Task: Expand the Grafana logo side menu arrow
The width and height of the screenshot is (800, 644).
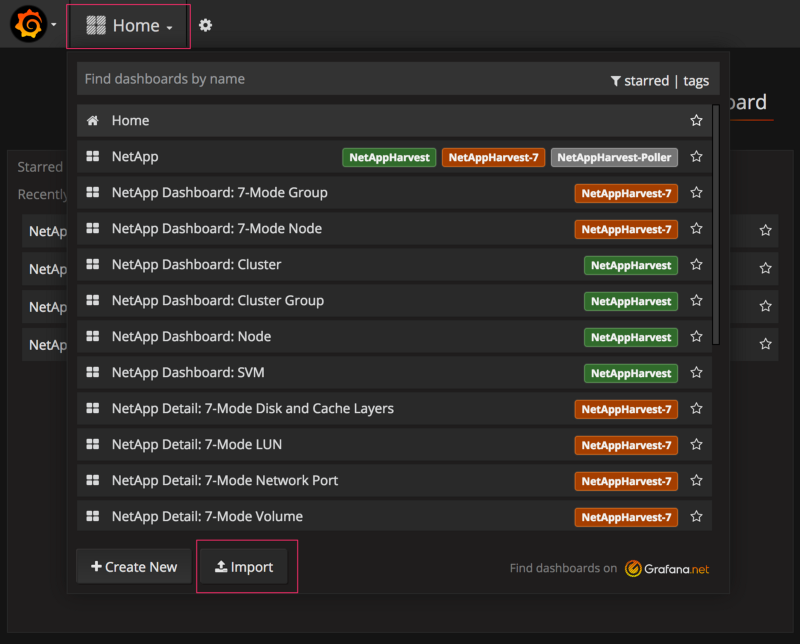Action: coord(54,25)
